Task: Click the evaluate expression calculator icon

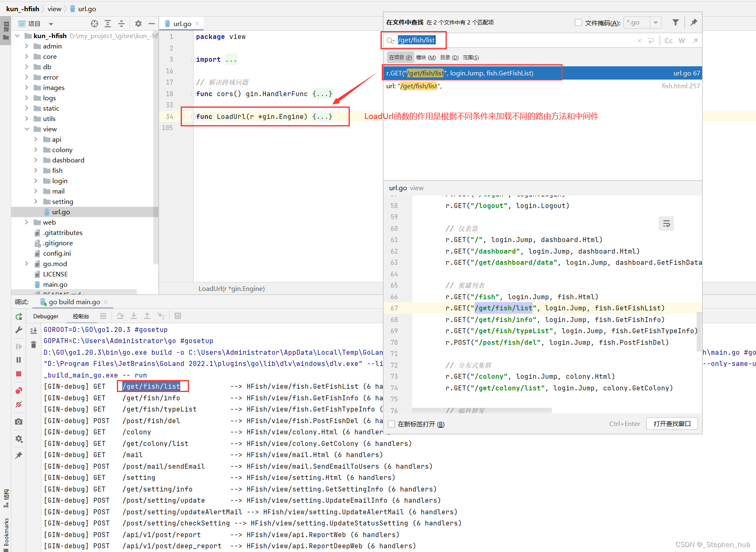Action: (178, 316)
